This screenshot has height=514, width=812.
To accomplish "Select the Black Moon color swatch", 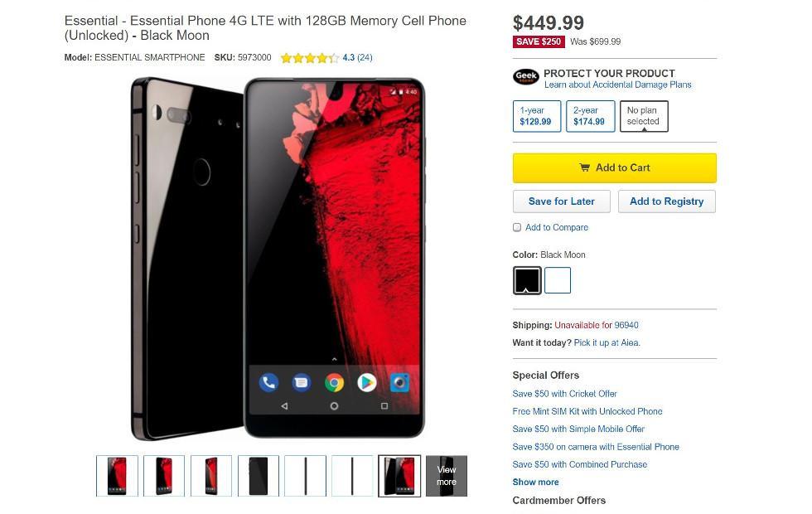I will pos(527,280).
